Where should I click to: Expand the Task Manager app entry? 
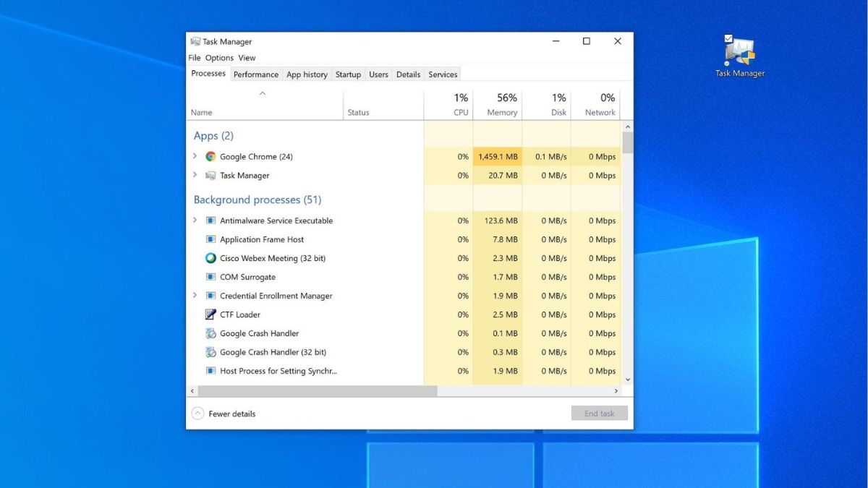tap(195, 175)
